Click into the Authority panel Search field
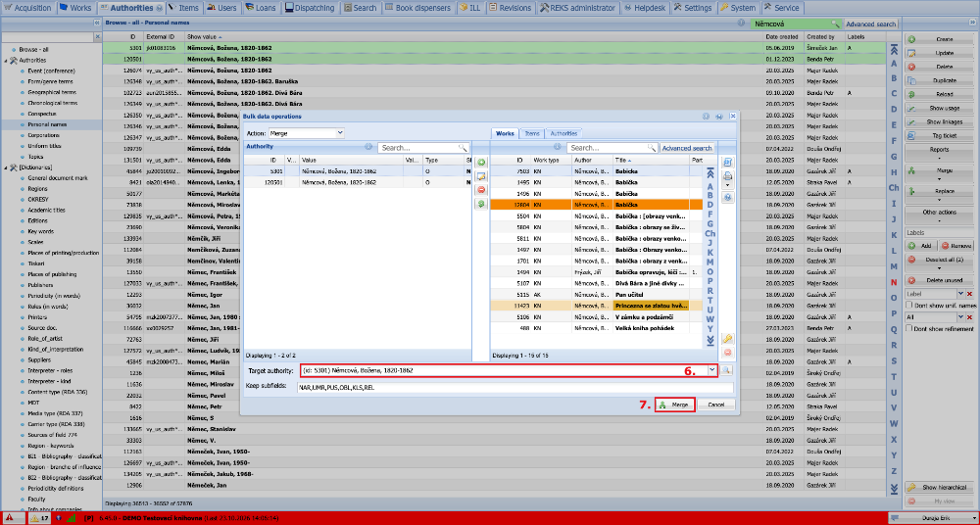The image size is (980, 525). coord(418,148)
